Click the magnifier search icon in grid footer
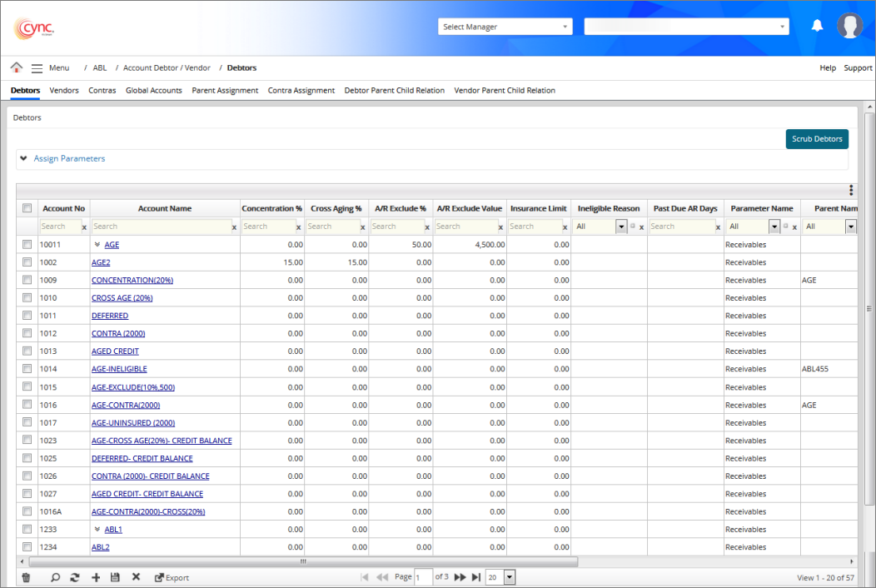 [55, 577]
